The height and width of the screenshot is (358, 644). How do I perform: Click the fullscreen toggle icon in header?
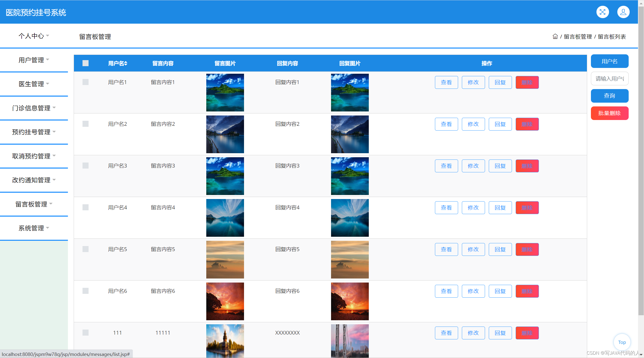(602, 12)
